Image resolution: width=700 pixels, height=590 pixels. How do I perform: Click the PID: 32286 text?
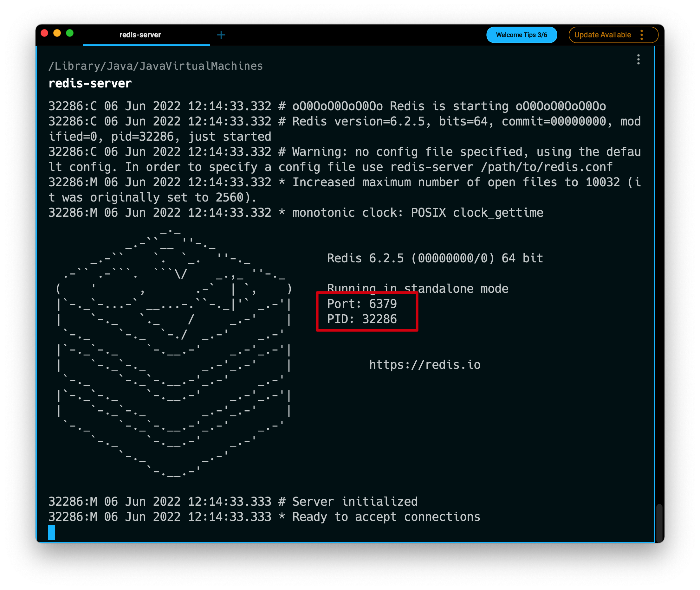[x=362, y=319]
